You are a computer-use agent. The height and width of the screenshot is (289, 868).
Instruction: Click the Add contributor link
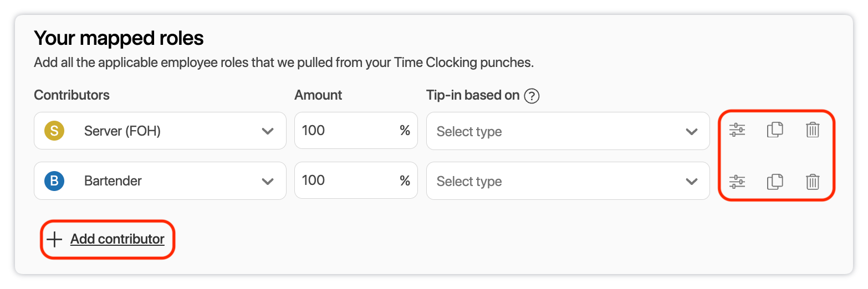[x=118, y=239]
